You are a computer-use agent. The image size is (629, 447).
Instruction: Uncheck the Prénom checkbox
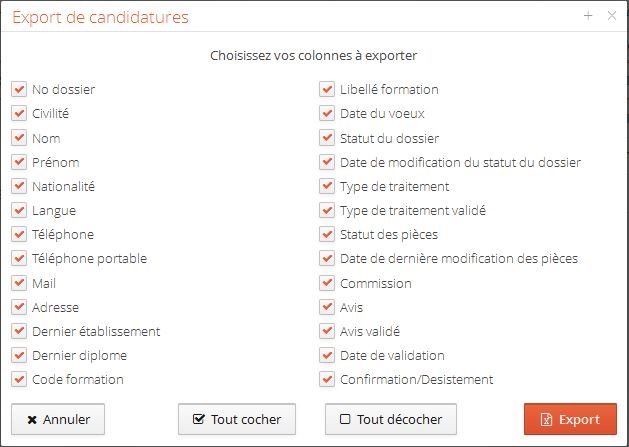pyautogui.click(x=19, y=162)
